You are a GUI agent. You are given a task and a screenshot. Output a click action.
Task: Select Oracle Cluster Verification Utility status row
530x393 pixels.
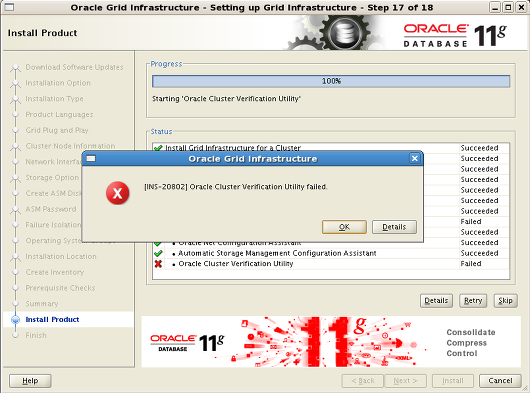click(x=331, y=264)
